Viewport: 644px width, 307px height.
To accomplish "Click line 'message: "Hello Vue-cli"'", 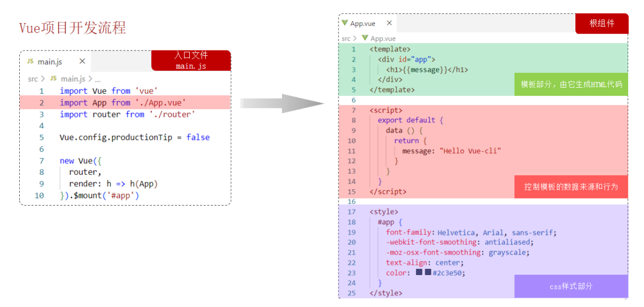I will (x=452, y=151).
